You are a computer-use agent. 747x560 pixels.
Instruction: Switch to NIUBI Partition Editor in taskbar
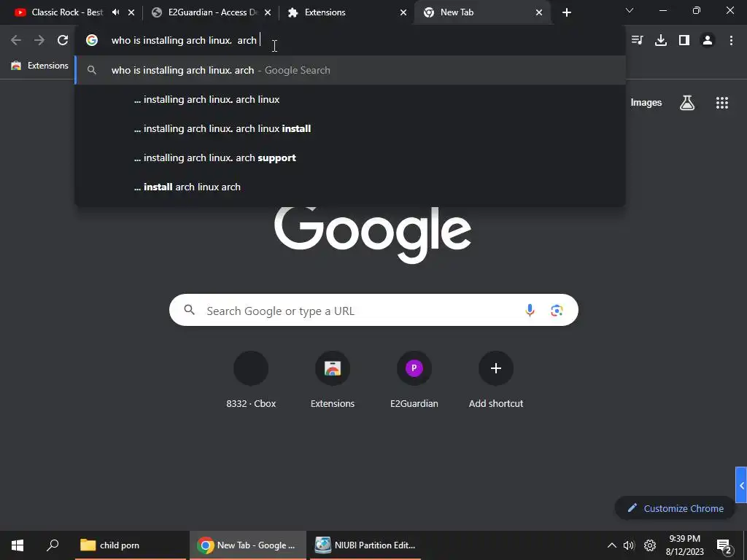(x=365, y=545)
